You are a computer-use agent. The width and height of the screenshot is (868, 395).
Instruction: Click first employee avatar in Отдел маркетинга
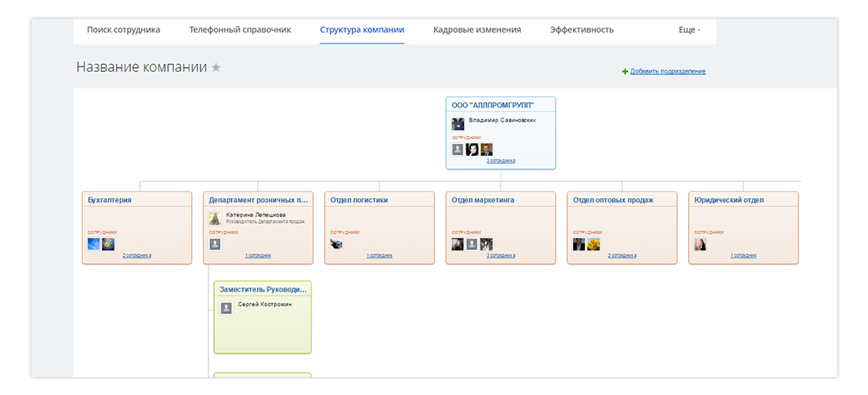pyautogui.click(x=458, y=244)
